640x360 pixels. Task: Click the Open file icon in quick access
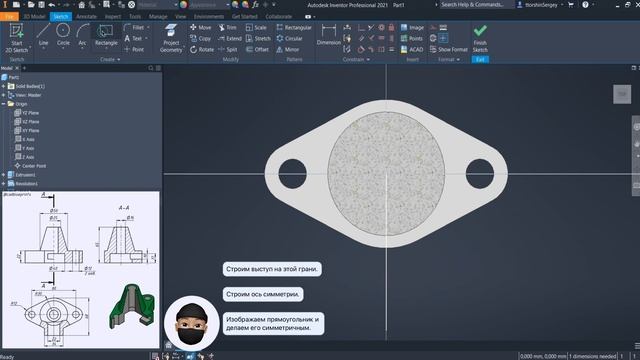[31, 5]
